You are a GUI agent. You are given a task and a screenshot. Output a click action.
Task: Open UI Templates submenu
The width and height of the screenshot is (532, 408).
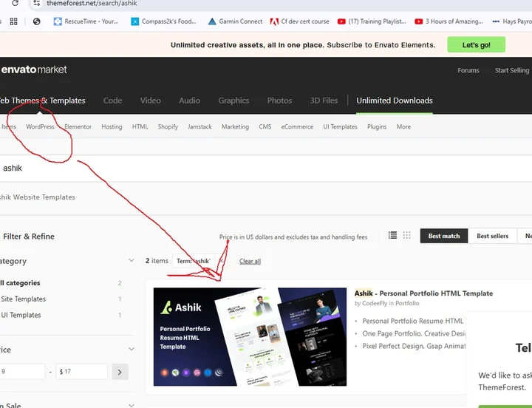pyautogui.click(x=340, y=126)
